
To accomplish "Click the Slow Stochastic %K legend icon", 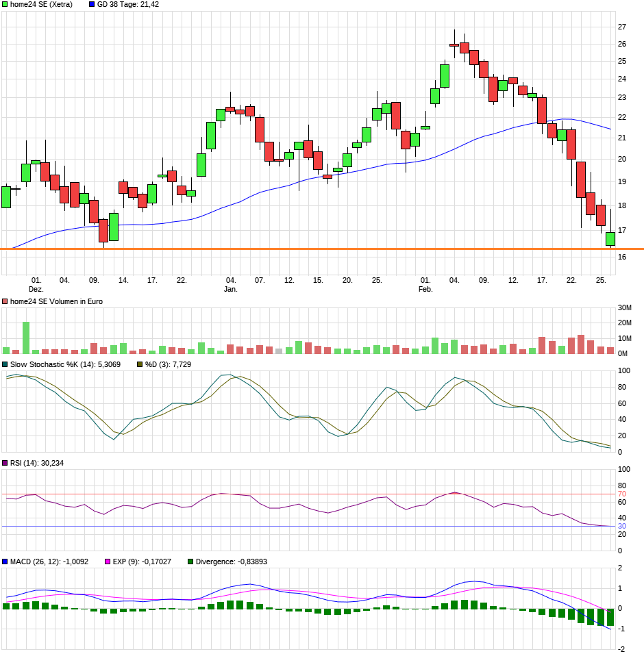I will tap(4, 366).
